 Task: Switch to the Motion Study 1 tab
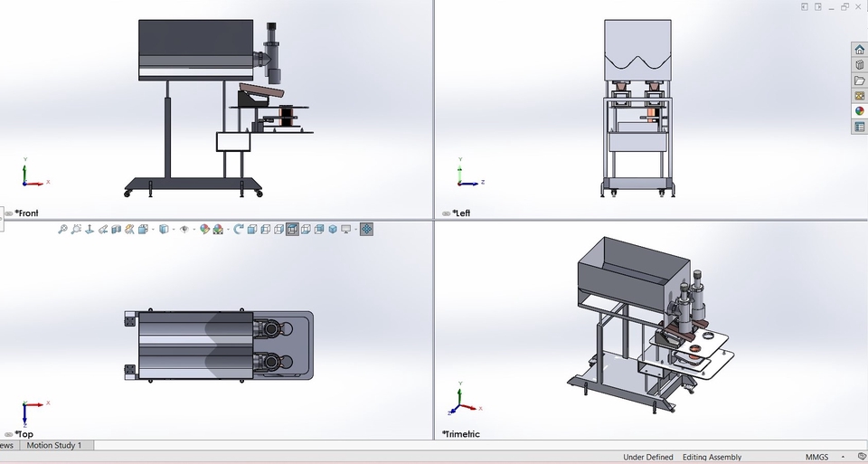[x=54, y=445]
